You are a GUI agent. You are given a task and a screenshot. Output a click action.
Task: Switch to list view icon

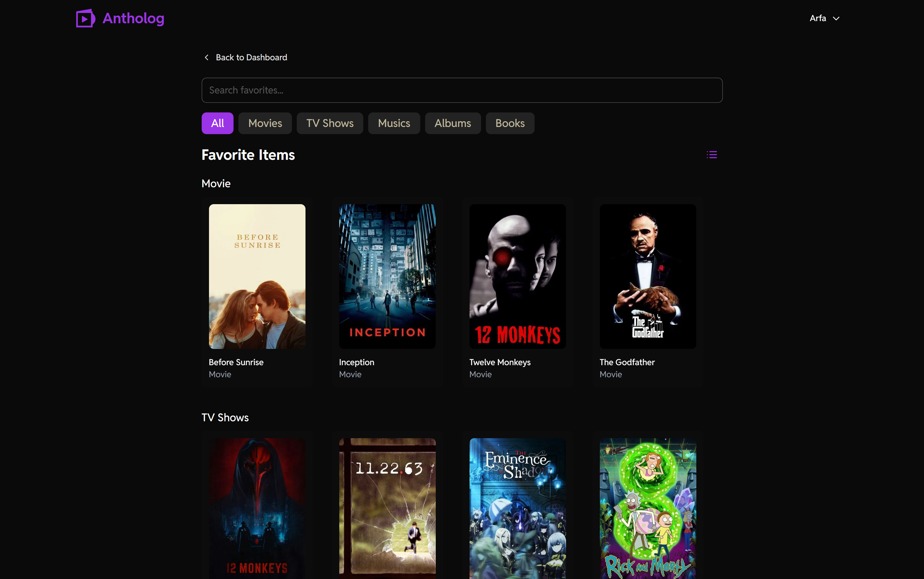[x=711, y=155]
